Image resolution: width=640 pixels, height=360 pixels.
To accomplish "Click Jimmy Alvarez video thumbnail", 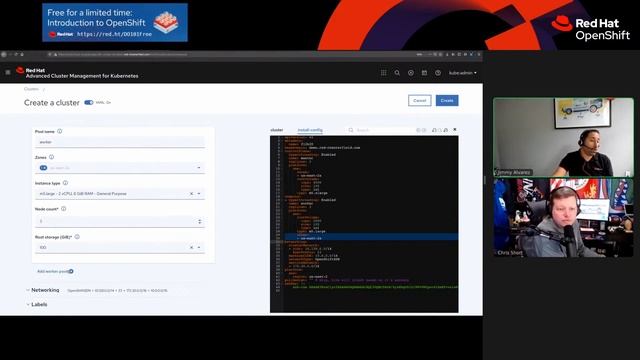I will 563,137.
